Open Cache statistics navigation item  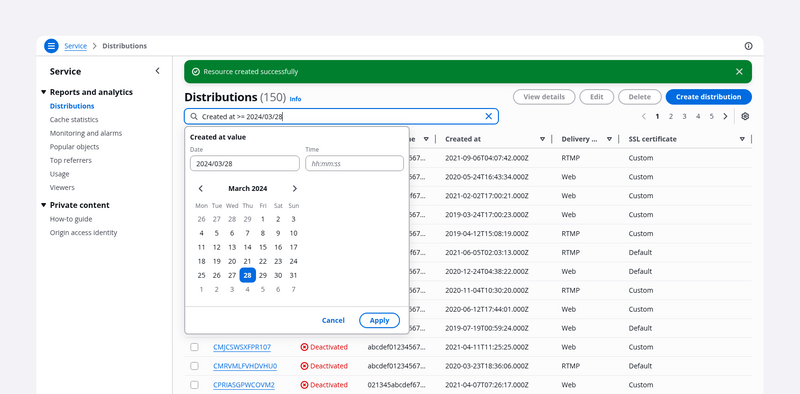pyautogui.click(x=74, y=119)
